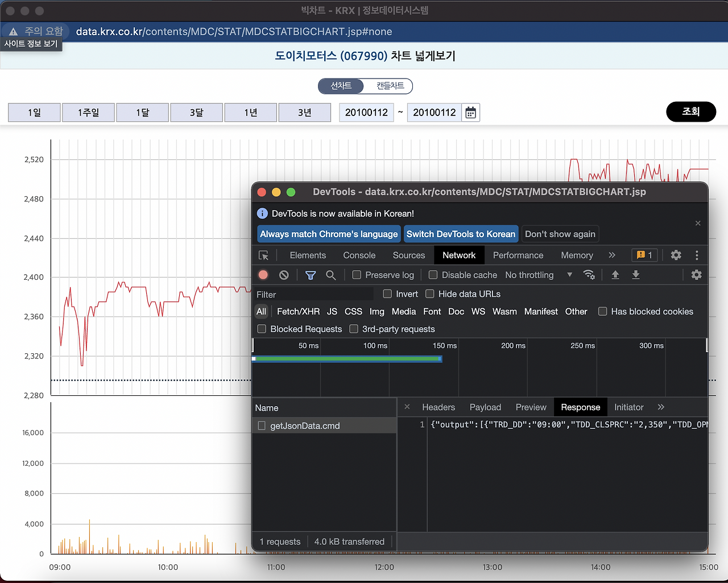Clear the network log

pos(284,275)
